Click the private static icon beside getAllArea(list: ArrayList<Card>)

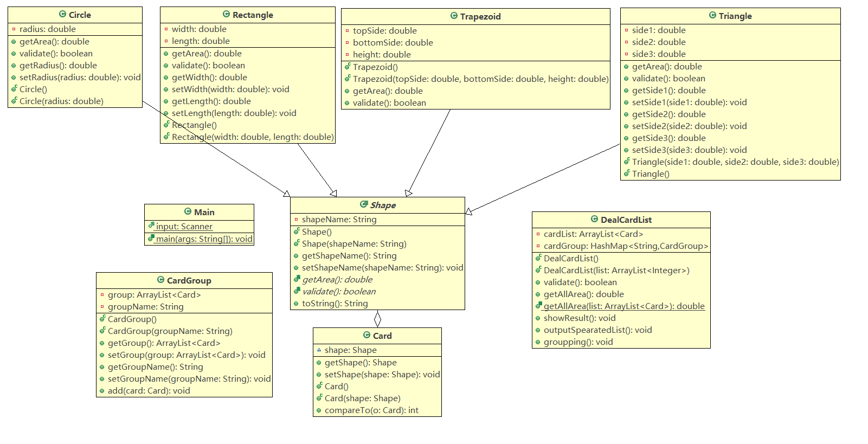[x=539, y=305]
